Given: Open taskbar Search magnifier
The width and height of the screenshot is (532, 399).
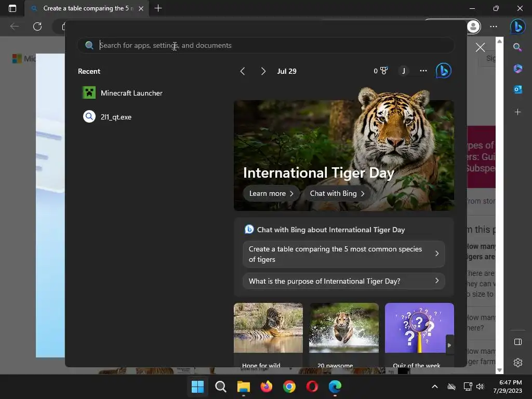Looking at the screenshot, I should click(x=220, y=387).
